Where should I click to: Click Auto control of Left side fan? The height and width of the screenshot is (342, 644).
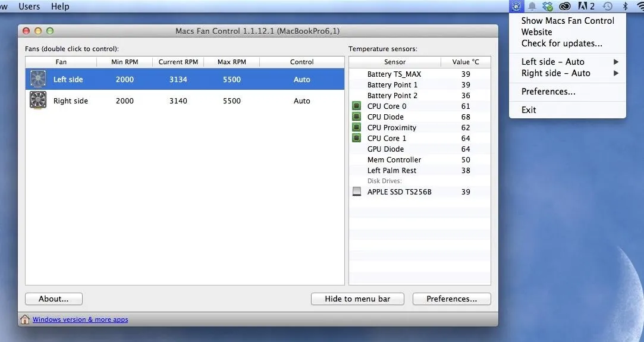[x=302, y=79]
